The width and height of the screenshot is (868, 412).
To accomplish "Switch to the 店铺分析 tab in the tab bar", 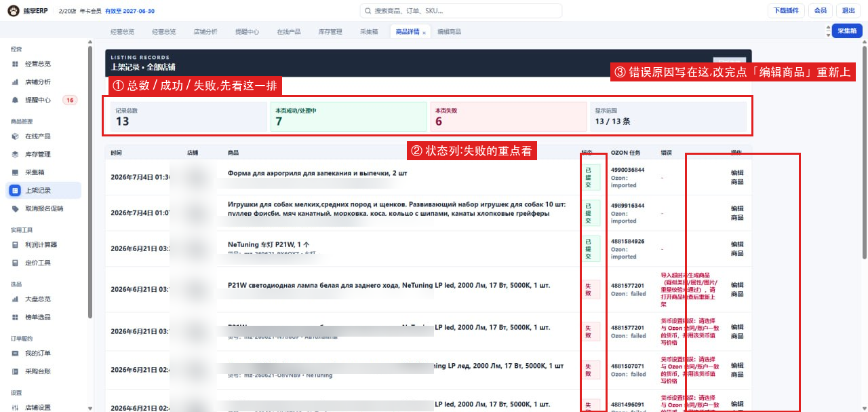I will click(205, 32).
